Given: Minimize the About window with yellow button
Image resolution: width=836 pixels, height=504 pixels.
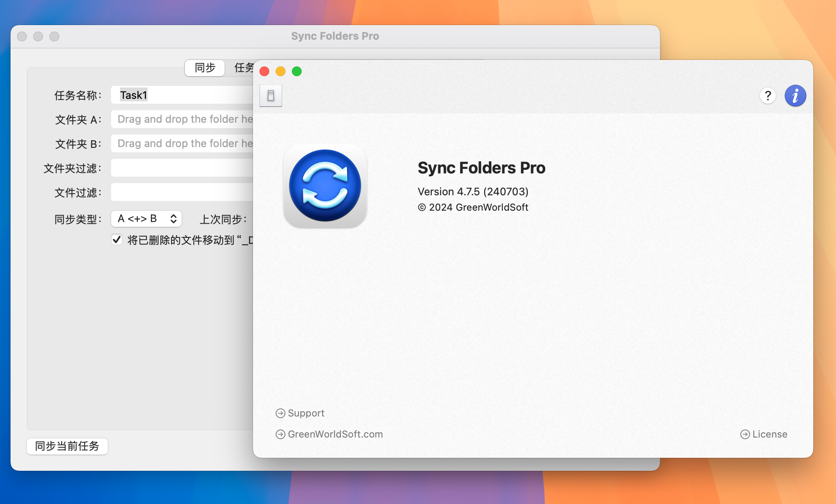Looking at the screenshot, I should [x=281, y=71].
